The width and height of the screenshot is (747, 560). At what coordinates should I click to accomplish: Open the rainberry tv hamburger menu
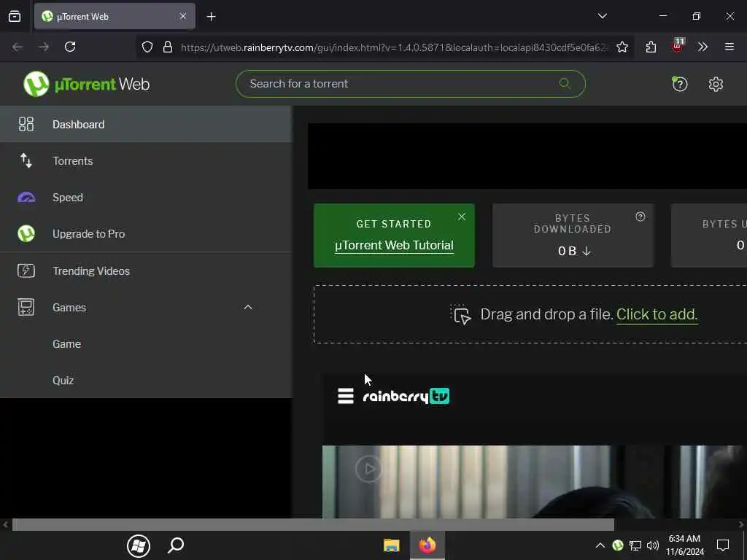point(346,396)
